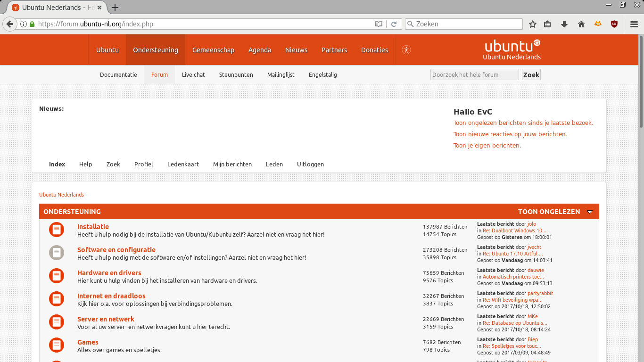
Task: Click Installatie board icon
Action: click(x=57, y=230)
